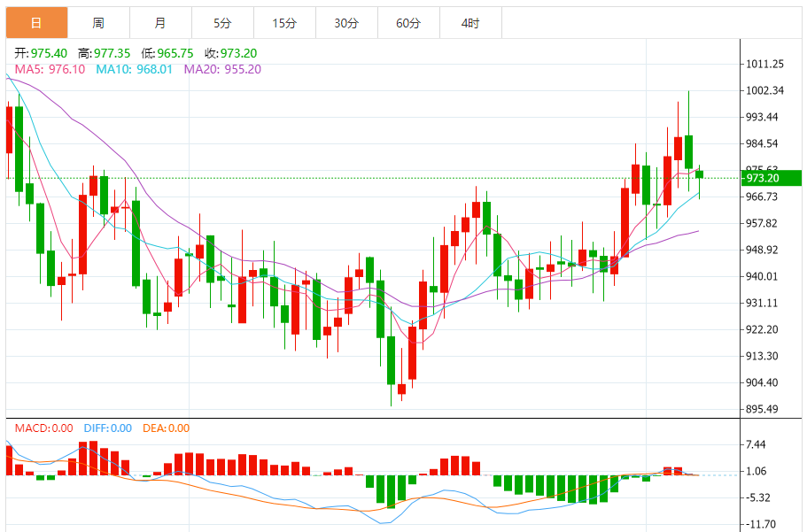Click the green 973.20 current price label
This screenshot has height=532, width=807.
(x=771, y=178)
